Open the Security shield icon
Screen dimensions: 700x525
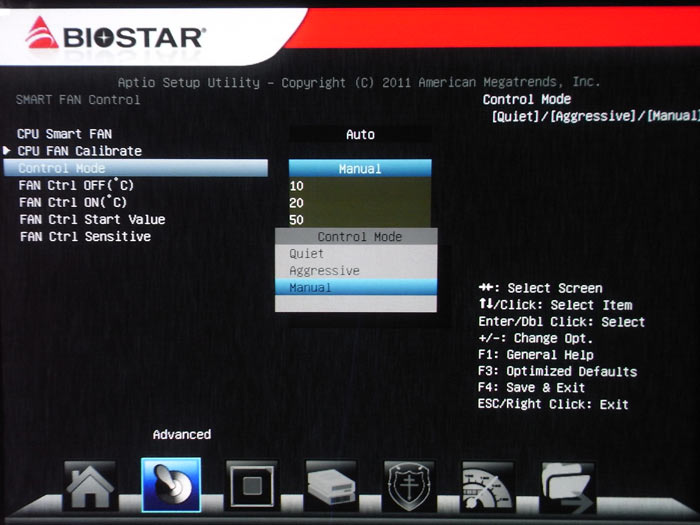(x=410, y=487)
